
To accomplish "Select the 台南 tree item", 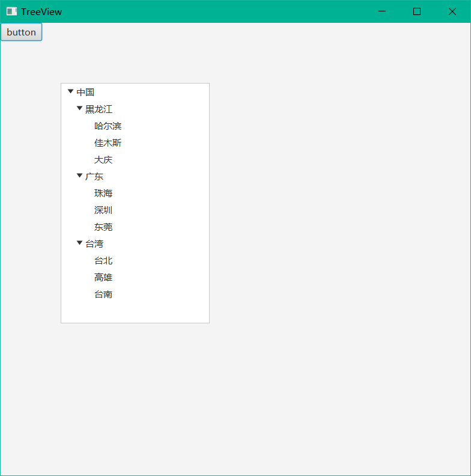I will pos(135,294).
